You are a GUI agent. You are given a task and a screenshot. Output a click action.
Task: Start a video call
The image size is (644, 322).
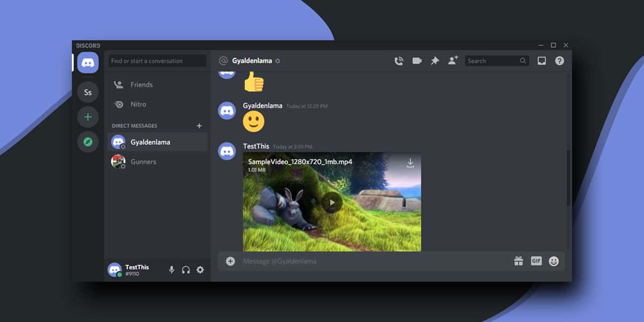point(416,61)
